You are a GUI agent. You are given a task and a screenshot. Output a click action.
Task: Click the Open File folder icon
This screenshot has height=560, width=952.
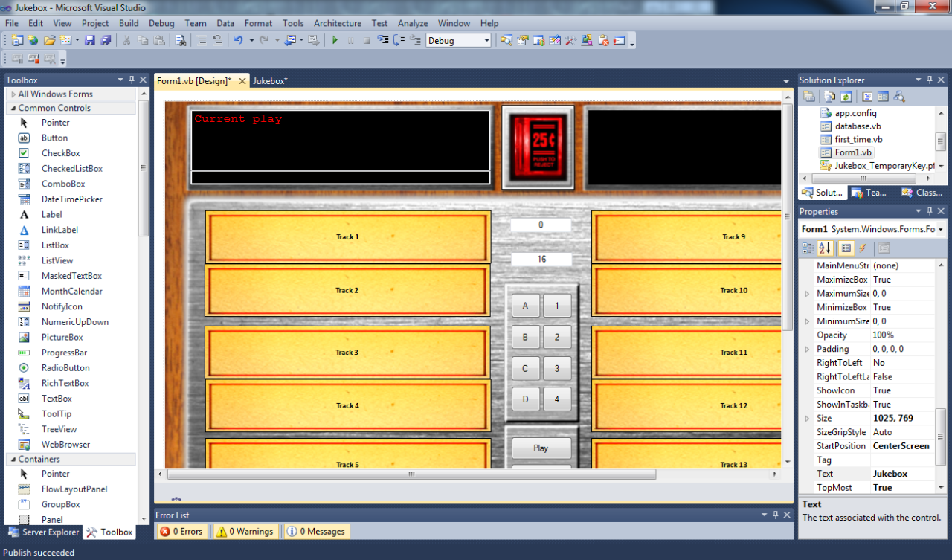coord(50,40)
